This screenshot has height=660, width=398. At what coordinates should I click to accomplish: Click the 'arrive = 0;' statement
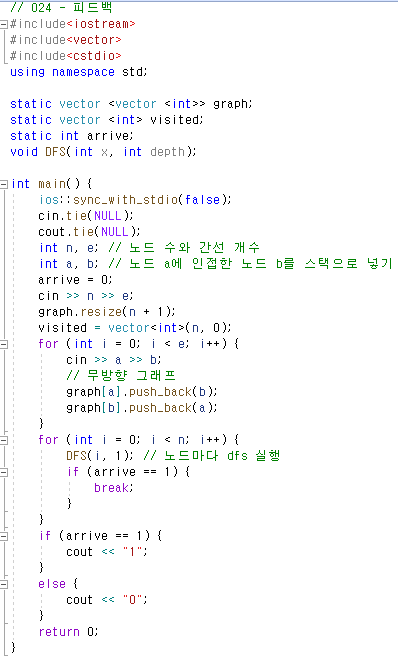(75, 280)
